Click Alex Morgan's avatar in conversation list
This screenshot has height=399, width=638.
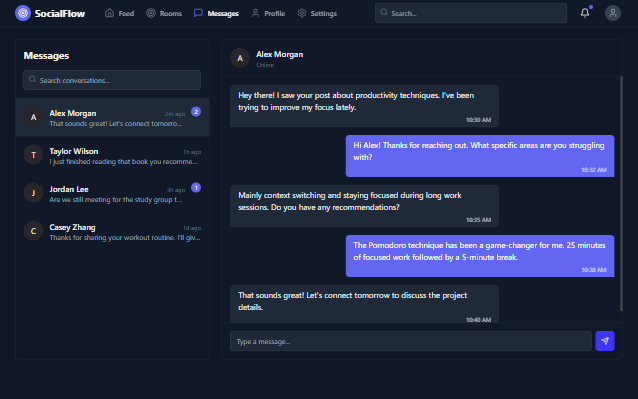coord(33,117)
